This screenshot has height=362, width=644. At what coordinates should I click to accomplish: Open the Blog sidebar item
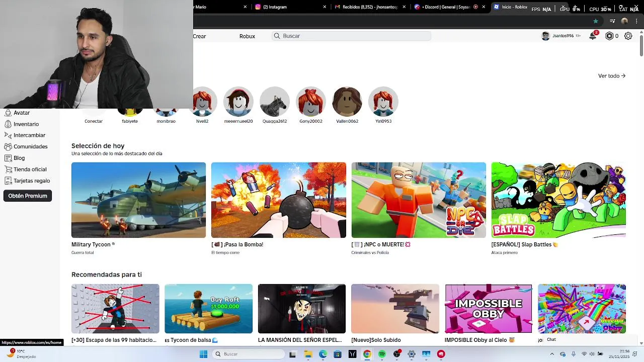(x=15, y=158)
